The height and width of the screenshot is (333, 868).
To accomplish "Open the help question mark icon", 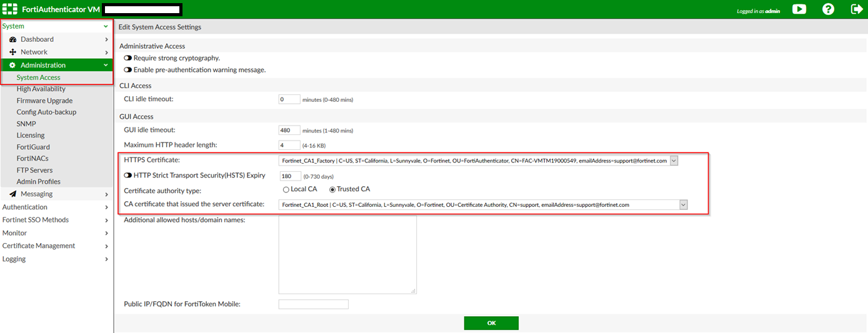I will tap(829, 9).
